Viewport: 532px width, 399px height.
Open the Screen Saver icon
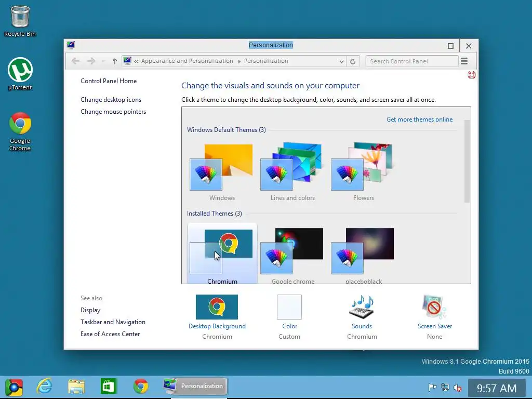[x=434, y=307]
